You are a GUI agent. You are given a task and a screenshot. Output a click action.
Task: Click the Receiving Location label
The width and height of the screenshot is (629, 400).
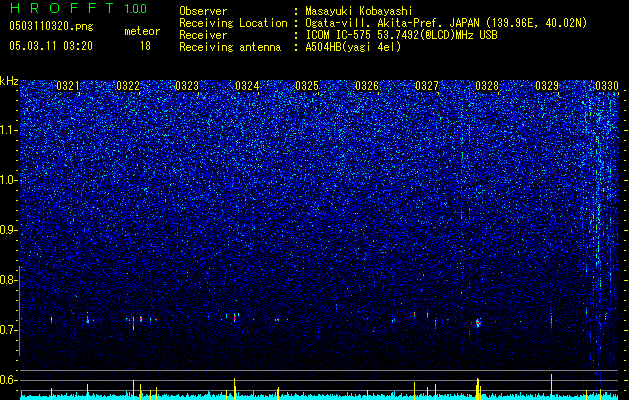[x=233, y=23]
